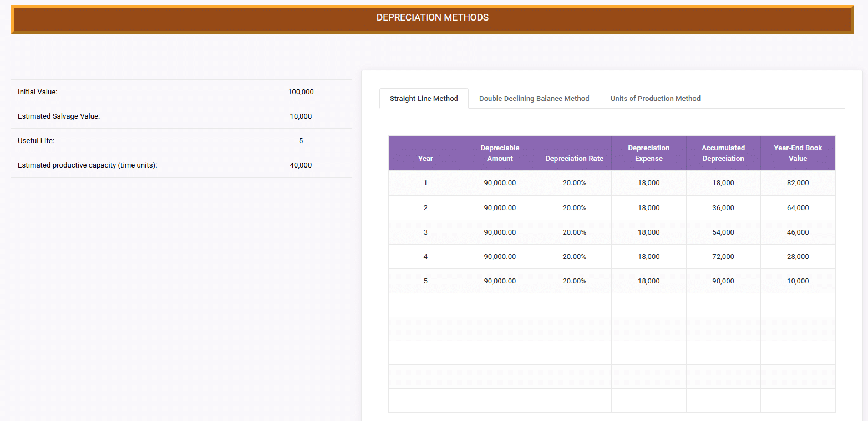
Task: Select the Depreciable Amount column header
Action: pos(500,153)
